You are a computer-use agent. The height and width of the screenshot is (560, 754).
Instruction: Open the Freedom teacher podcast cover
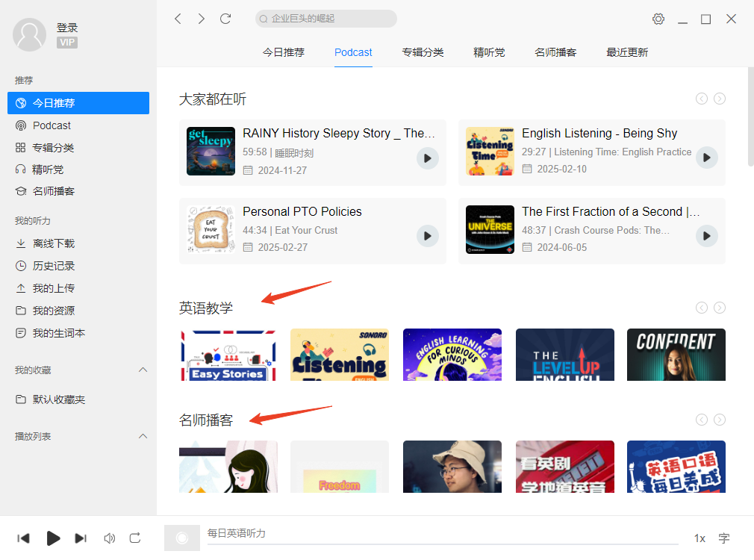click(x=340, y=467)
